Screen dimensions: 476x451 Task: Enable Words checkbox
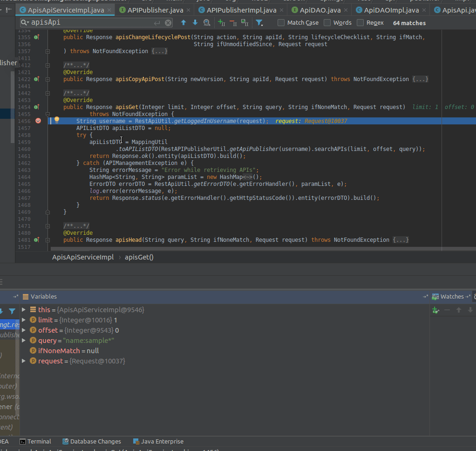tap(327, 23)
